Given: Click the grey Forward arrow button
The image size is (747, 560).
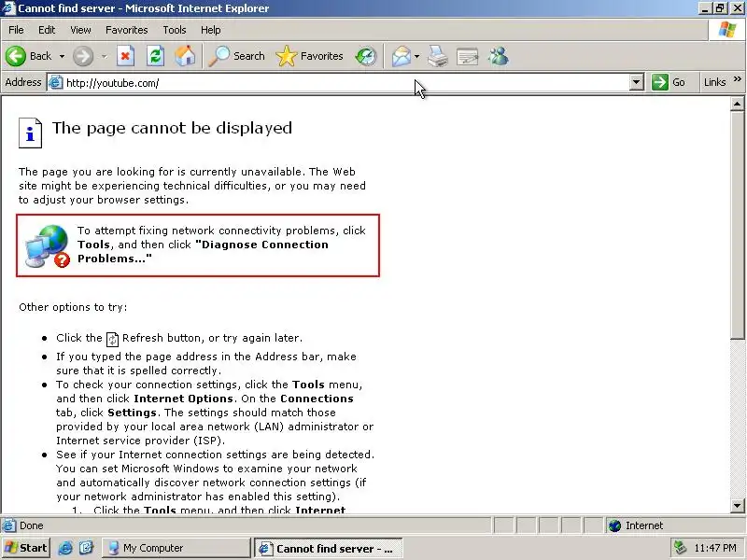Looking at the screenshot, I should click(x=83, y=56).
